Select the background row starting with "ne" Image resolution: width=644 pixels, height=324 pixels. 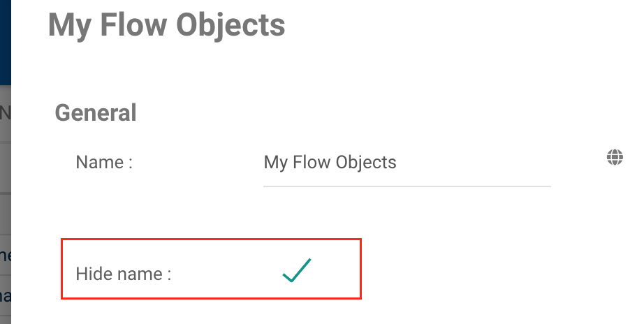(6, 255)
